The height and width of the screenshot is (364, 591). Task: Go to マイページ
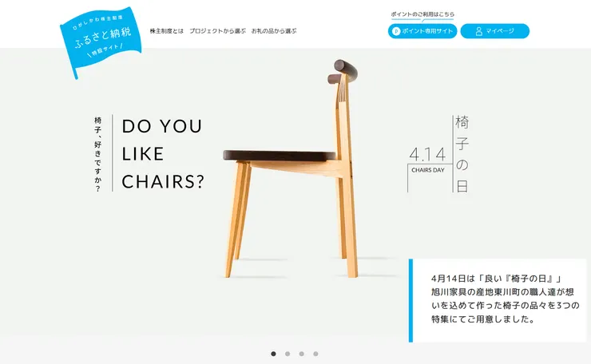(x=495, y=31)
